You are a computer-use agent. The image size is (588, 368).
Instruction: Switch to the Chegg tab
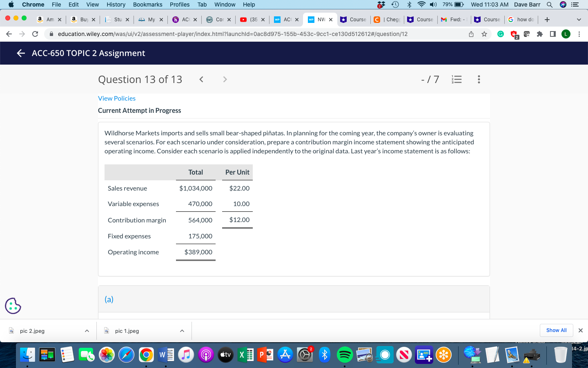(x=387, y=19)
